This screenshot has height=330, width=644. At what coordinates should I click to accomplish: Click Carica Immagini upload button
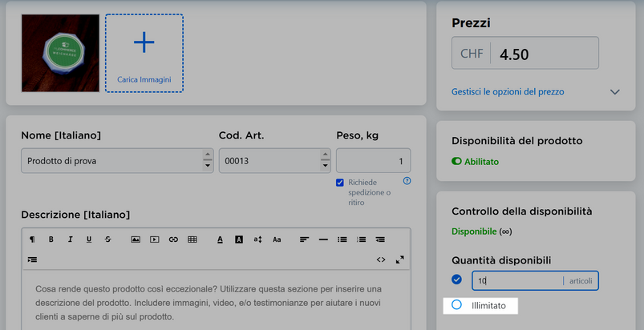point(144,54)
